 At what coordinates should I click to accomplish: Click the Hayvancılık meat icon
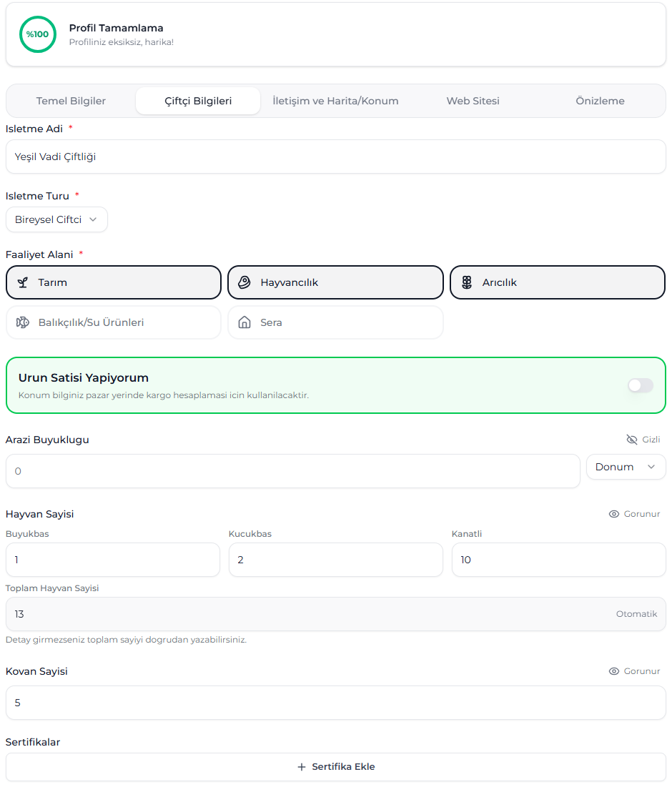(x=244, y=282)
